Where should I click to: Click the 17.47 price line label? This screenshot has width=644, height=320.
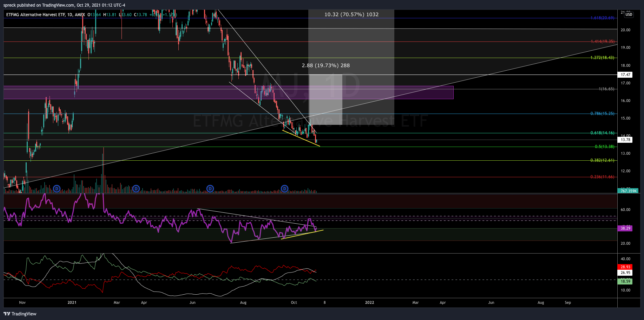click(x=625, y=75)
